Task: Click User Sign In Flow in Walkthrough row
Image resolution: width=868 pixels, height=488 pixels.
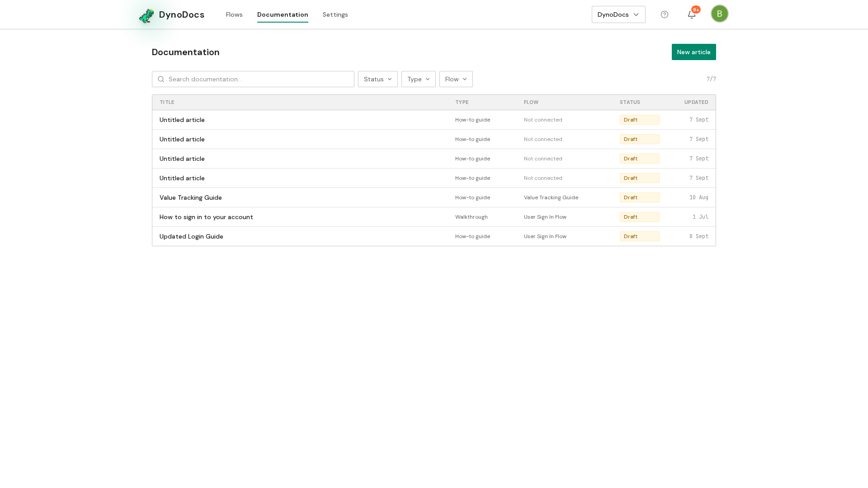Action: (x=545, y=217)
